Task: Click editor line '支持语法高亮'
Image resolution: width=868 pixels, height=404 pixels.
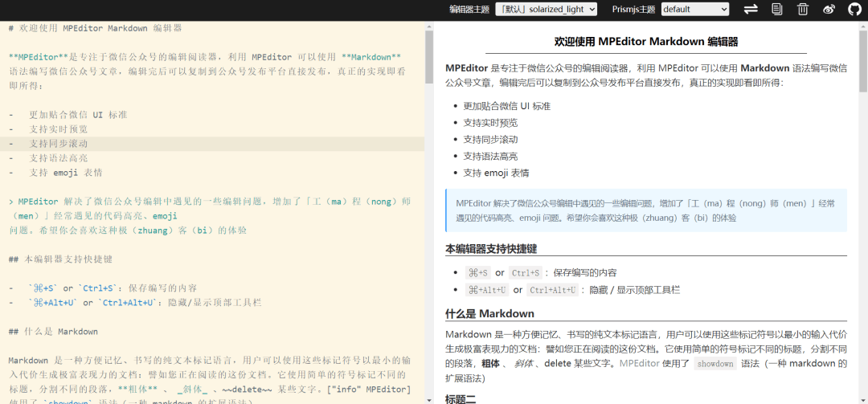Action: pos(48,157)
